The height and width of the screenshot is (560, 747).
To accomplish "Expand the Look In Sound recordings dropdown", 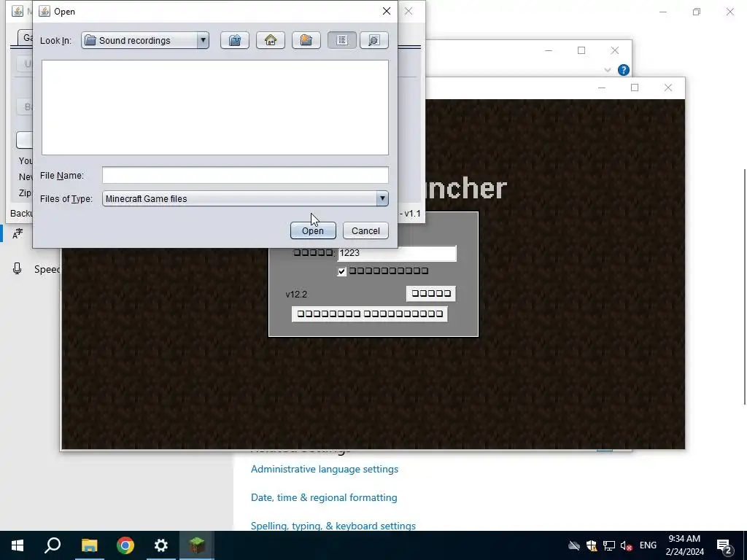I will click(x=203, y=41).
